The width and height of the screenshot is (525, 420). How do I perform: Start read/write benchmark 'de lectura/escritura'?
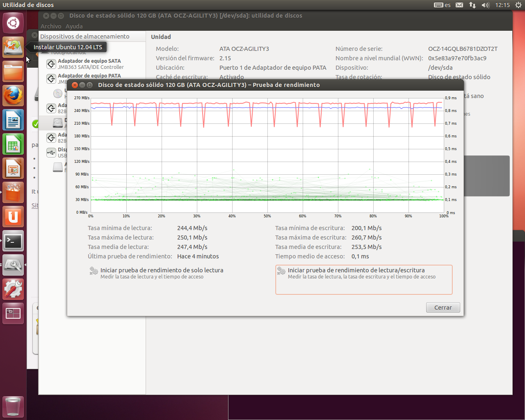coord(364,279)
